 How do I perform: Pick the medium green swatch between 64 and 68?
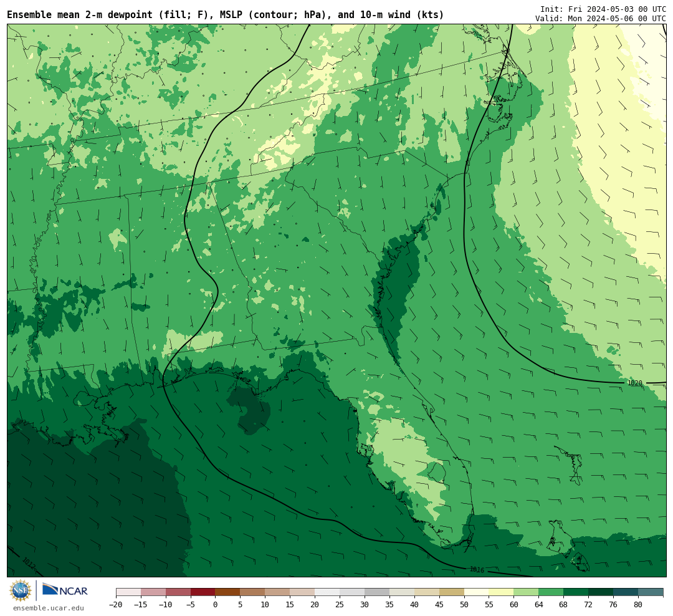pyautogui.click(x=551, y=592)
